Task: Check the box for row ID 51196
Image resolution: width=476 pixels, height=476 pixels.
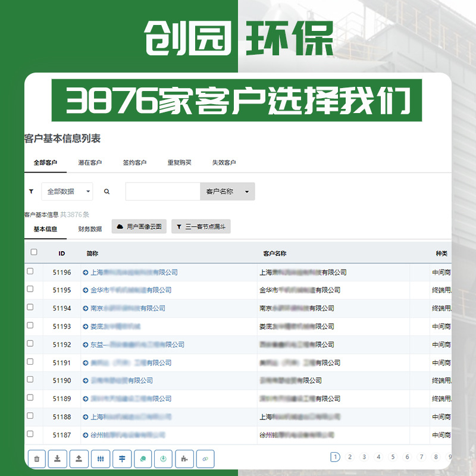Action: pos(30,271)
